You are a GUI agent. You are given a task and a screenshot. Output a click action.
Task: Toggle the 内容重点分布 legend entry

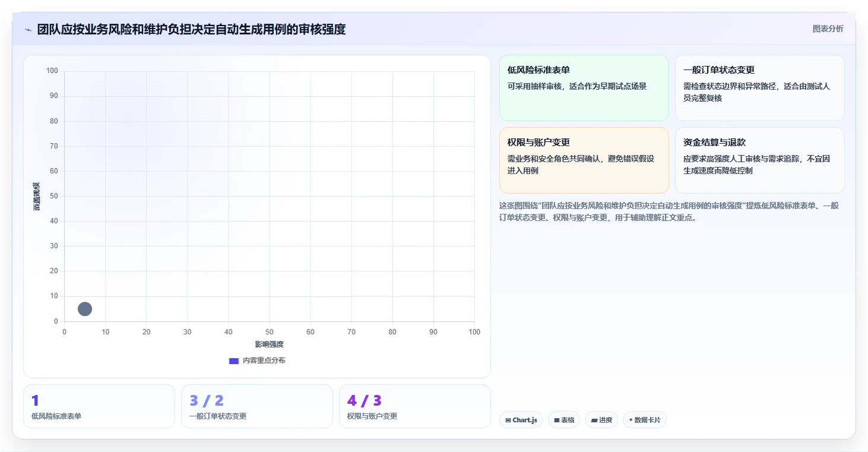tap(257, 361)
